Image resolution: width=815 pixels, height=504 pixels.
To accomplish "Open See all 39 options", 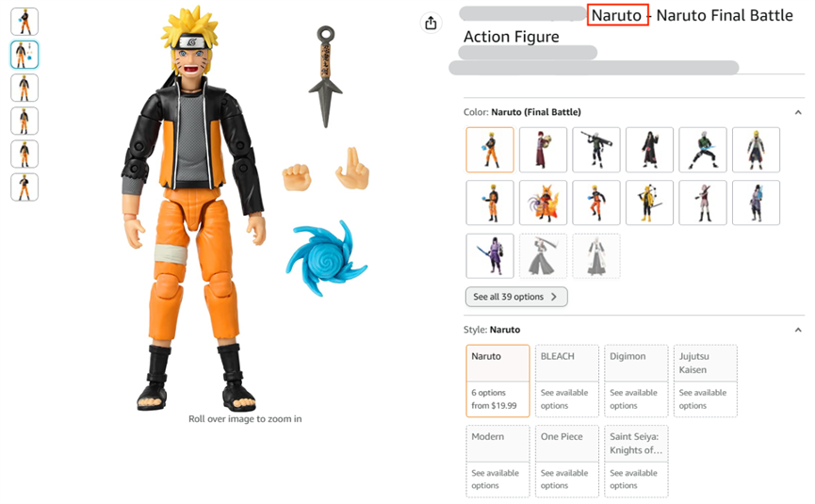I will pyautogui.click(x=516, y=297).
